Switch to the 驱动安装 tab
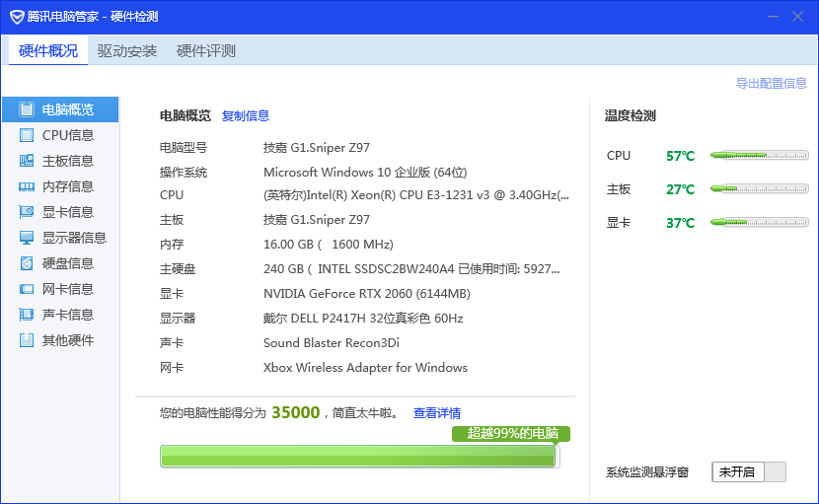819x504 pixels. pos(127,51)
